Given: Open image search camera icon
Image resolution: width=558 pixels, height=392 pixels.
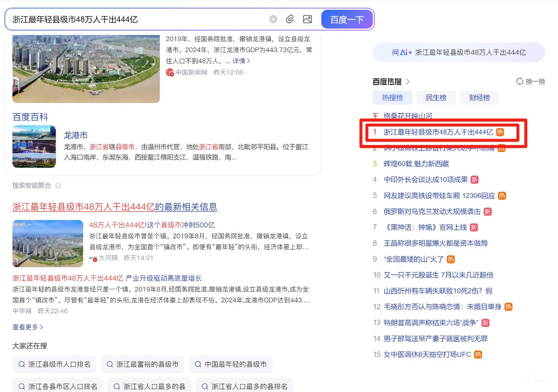Looking at the screenshot, I should pos(308,19).
